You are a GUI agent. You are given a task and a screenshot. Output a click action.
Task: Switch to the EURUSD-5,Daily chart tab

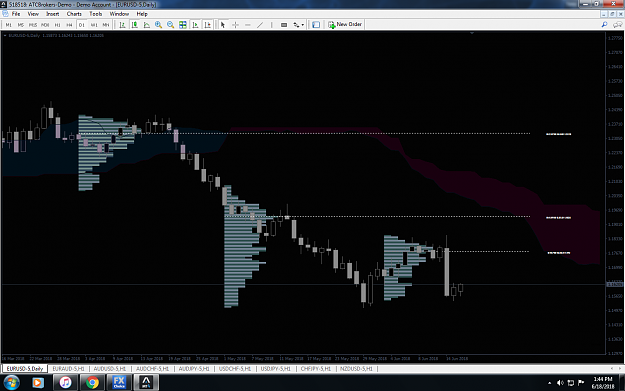[x=25, y=369]
